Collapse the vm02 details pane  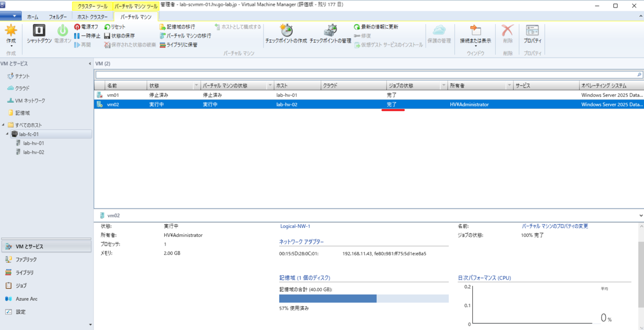(x=641, y=215)
